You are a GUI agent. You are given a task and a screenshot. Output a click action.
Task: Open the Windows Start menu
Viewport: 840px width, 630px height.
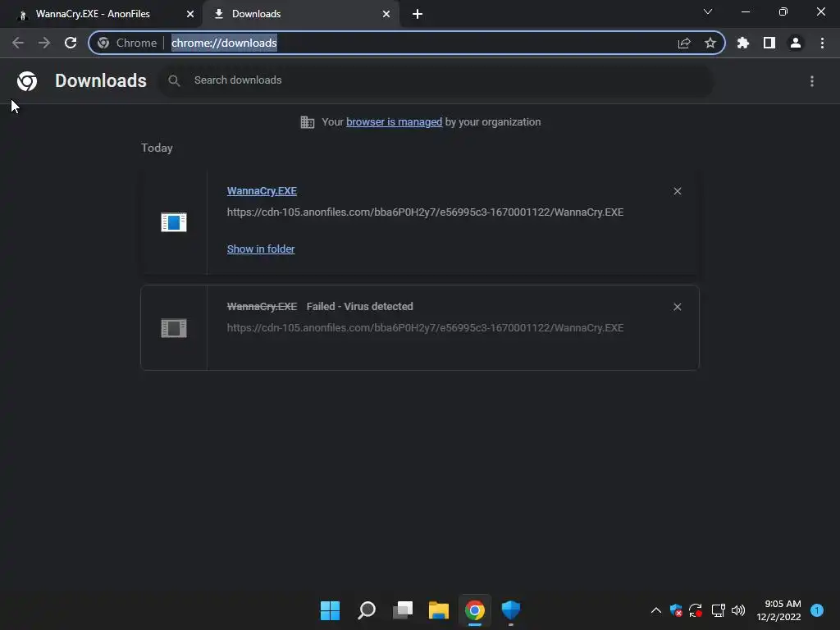click(x=330, y=610)
